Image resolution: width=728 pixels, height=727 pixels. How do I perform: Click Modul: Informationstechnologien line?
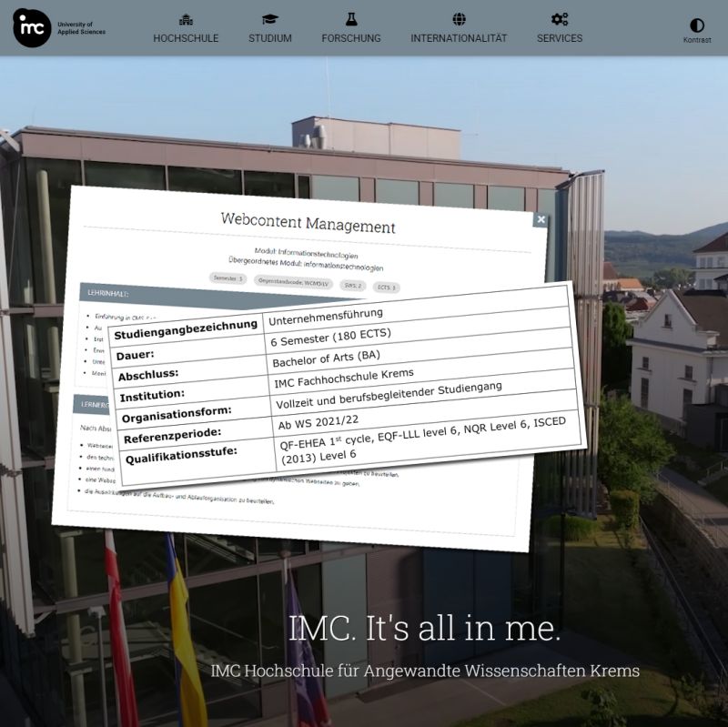tap(306, 254)
